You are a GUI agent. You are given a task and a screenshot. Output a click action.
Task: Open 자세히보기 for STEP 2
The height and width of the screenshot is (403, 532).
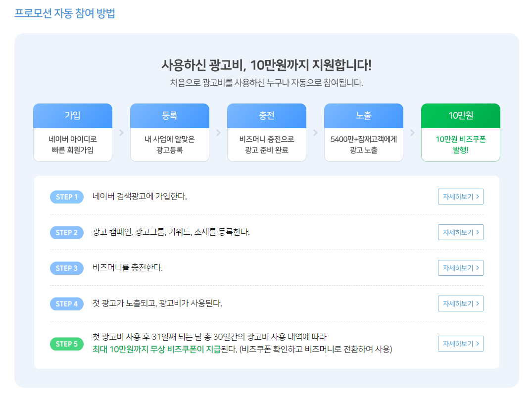[x=460, y=232]
